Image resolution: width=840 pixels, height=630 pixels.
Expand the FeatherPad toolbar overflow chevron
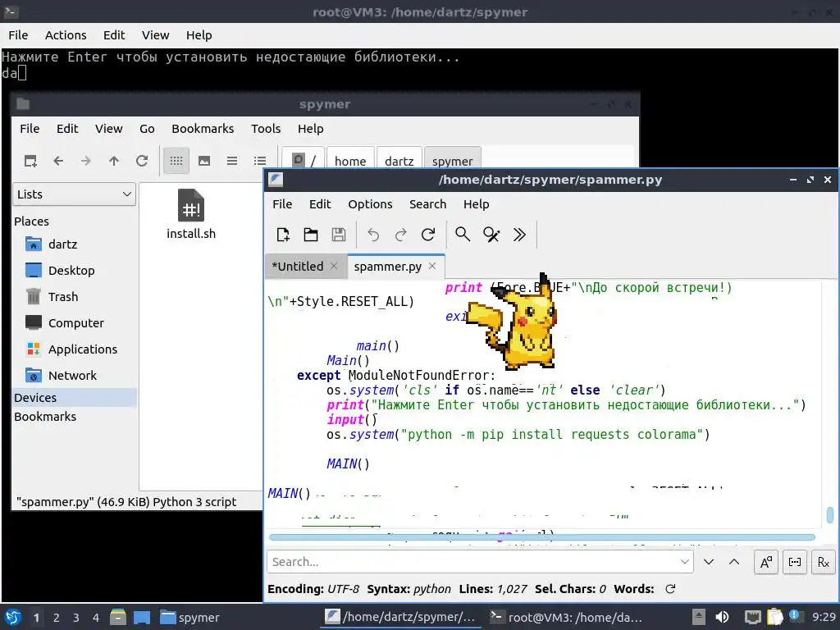[x=519, y=235]
